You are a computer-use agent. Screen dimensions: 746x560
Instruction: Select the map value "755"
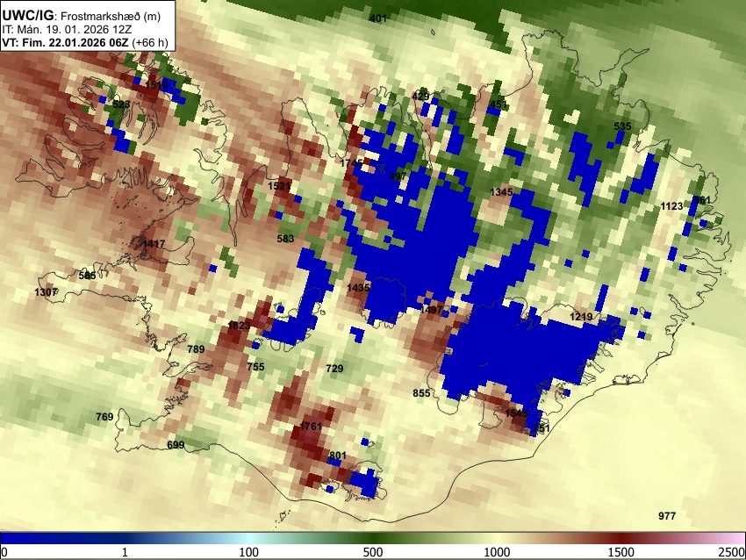coord(255,367)
